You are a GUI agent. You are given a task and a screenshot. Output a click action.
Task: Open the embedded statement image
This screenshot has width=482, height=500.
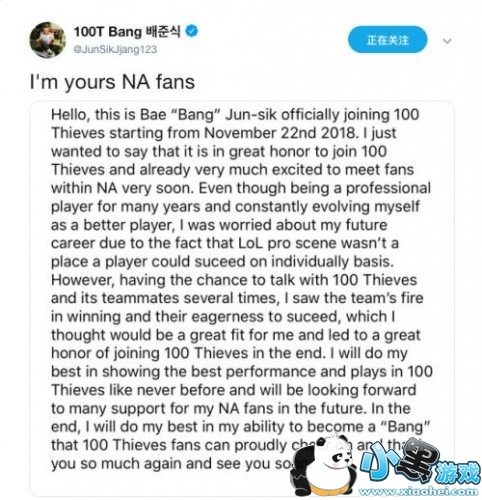(x=242, y=298)
